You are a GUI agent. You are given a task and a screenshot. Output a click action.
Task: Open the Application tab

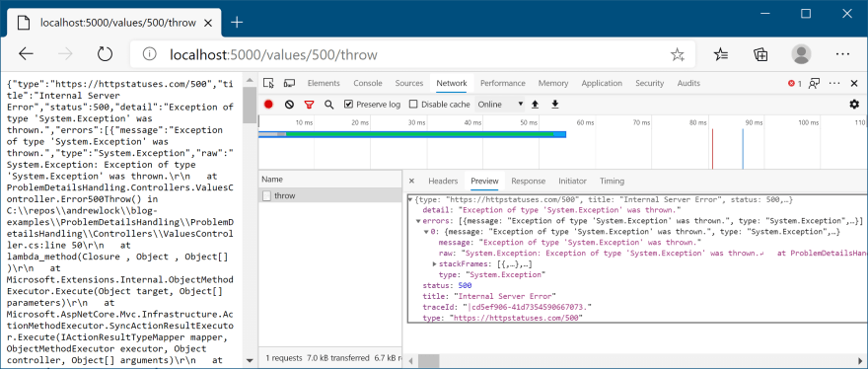(x=602, y=83)
